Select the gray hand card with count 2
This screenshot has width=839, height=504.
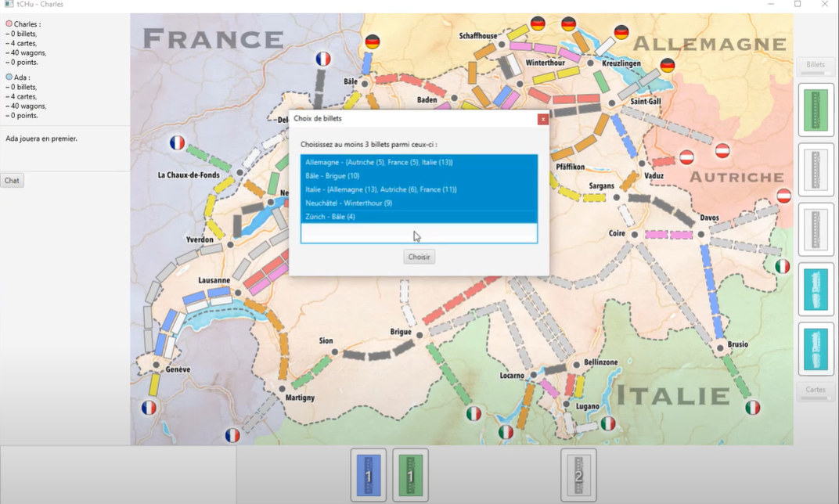click(x=578, y=475)
